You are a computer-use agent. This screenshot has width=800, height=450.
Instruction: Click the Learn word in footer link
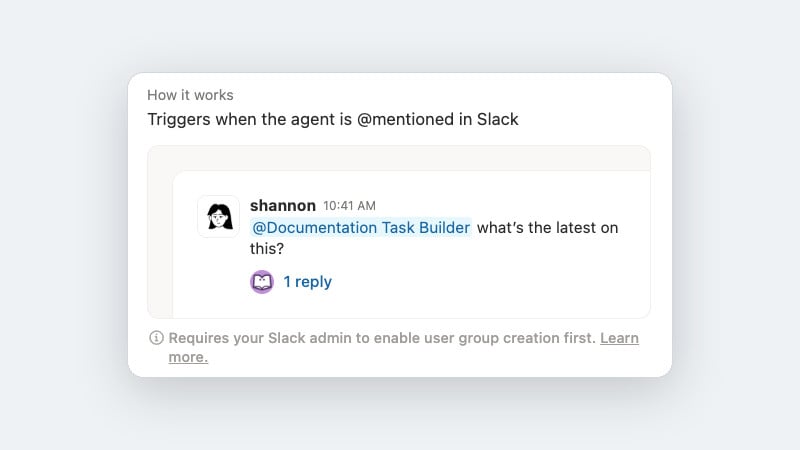coord(619,338)
